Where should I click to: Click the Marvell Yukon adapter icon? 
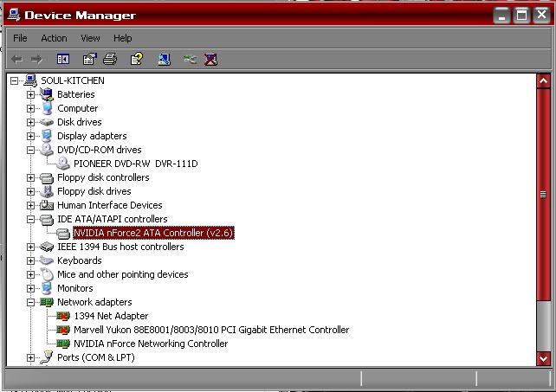(x=63, y=330)
